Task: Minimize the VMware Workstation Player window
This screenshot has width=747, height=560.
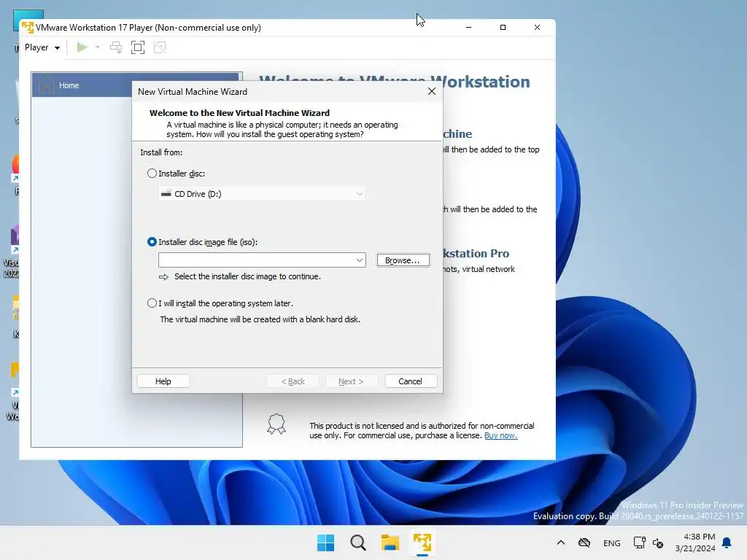Action: (468, 28)
